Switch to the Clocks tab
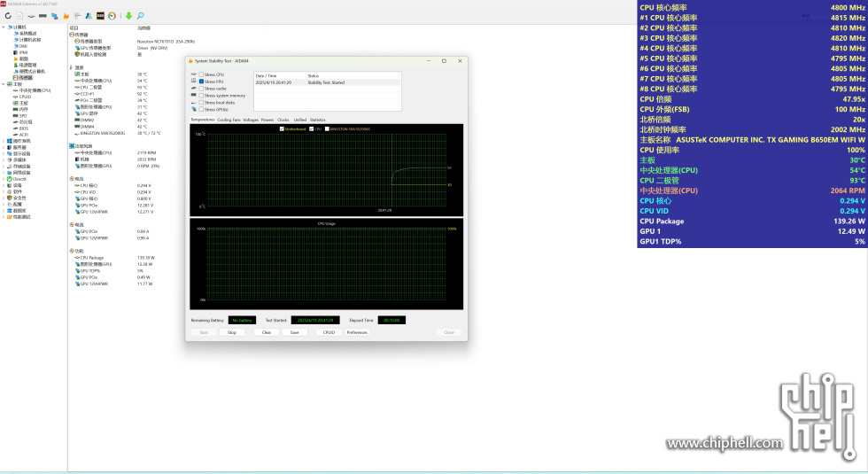The height and width of the screenshot is (474, 868). [x=283, y=120]
